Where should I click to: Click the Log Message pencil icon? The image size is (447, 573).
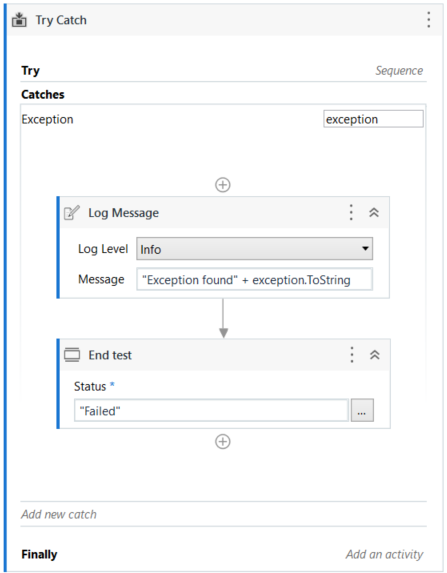tap(72, 213)
